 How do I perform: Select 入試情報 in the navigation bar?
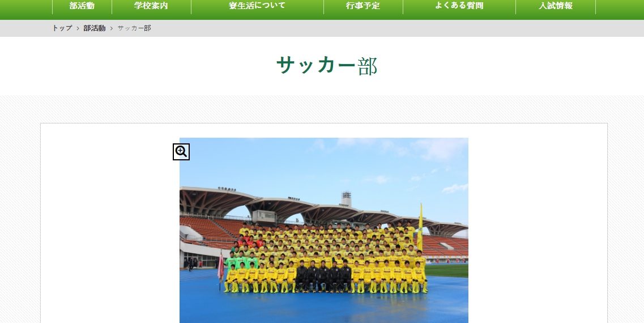coord(556,6)
